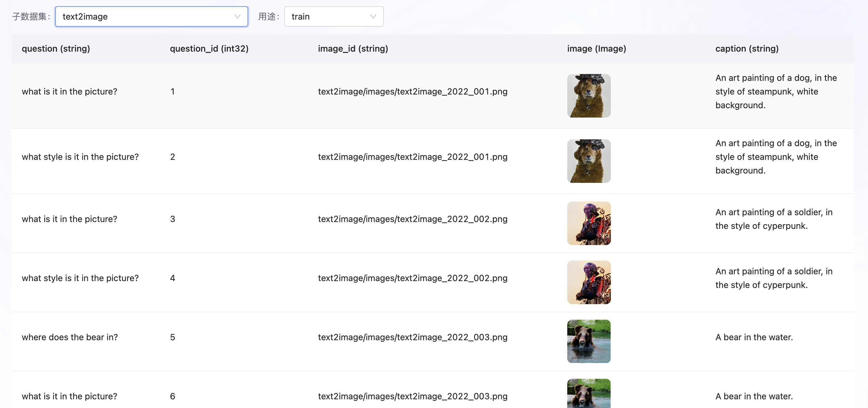The width and height of the screenshot is (868, 408).
Task: Open steampunk dog thumbnail in row 2
Action: pyautogui.click(x=588, y=161)
